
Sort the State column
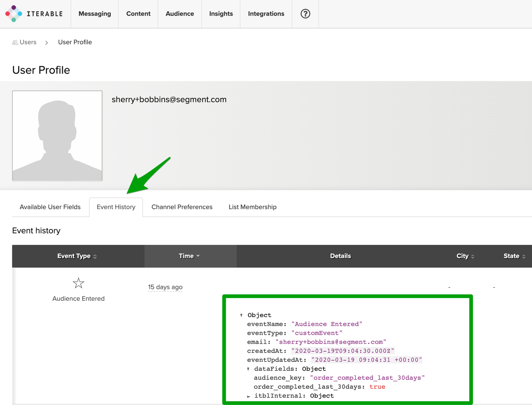[x=524, y=256]
